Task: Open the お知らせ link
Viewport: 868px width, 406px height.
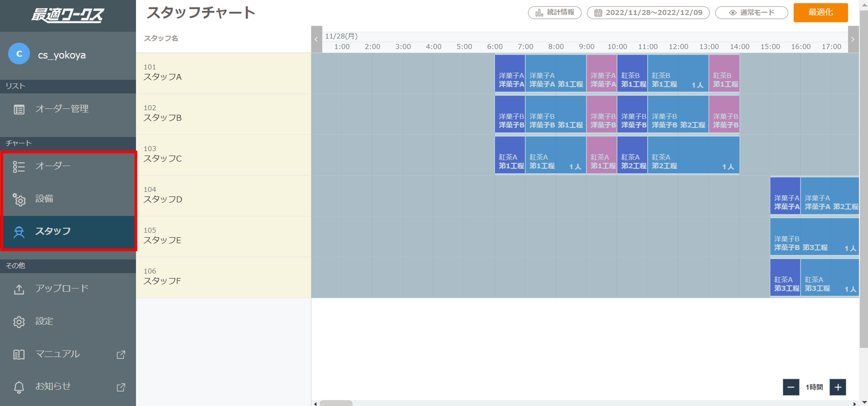Action: coord(68,387)
